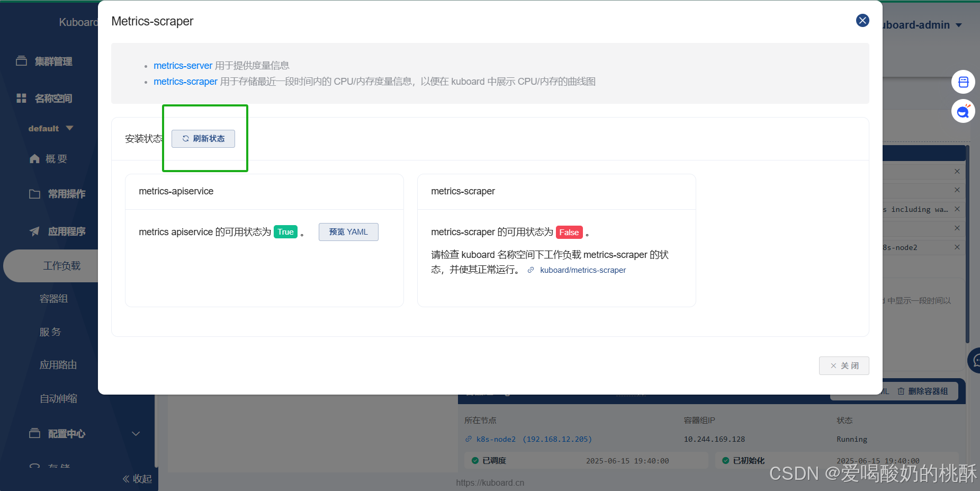Close the Metrics-scraper dialog with the X icon

click(x=862, y=21)
